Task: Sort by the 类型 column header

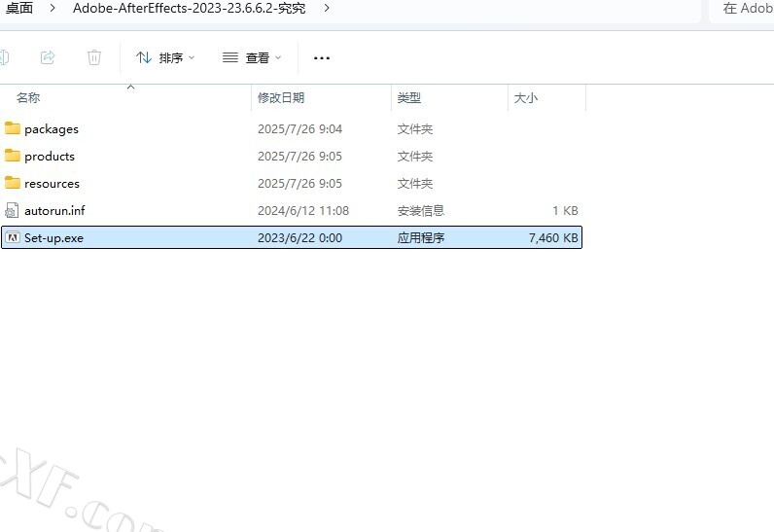Action: tap(409, 97)
